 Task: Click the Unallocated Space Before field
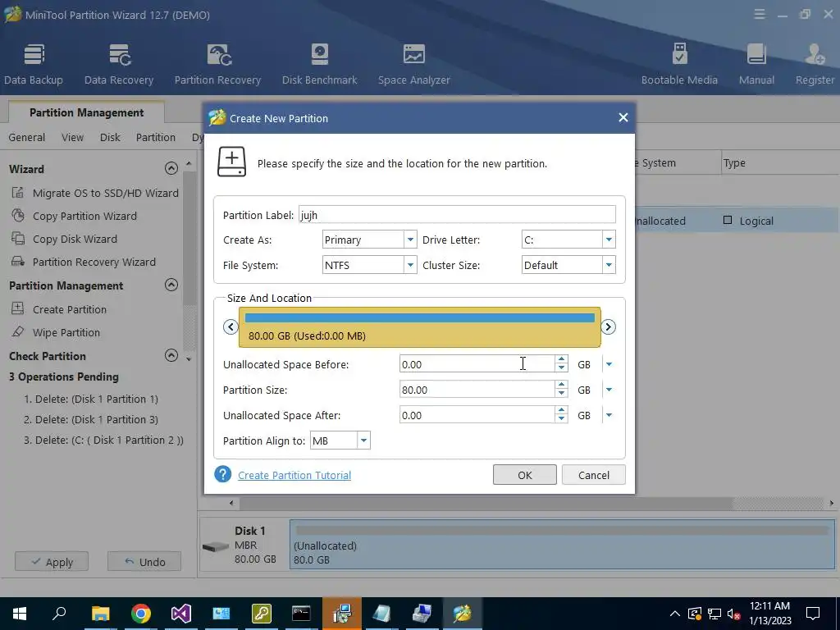[477, 364]
